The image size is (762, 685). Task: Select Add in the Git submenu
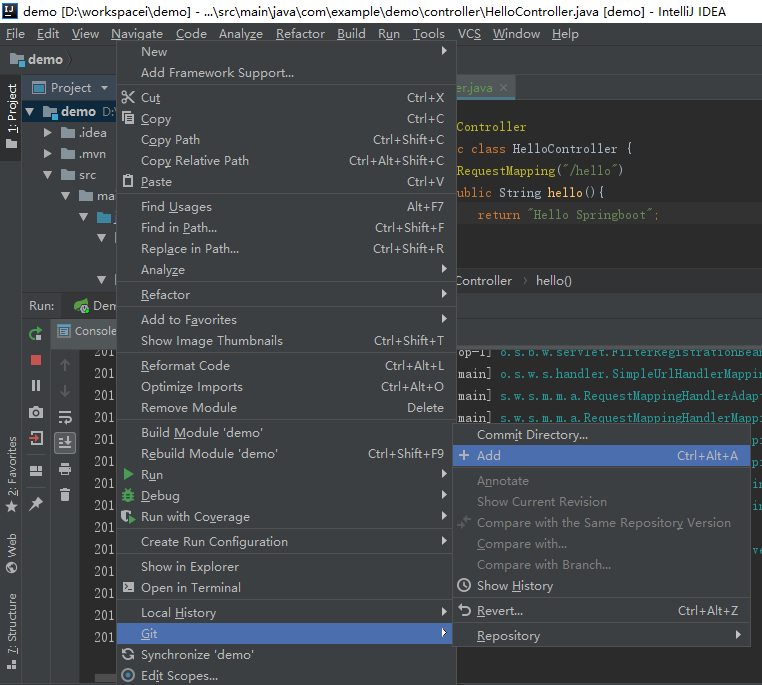coord(601,456)
